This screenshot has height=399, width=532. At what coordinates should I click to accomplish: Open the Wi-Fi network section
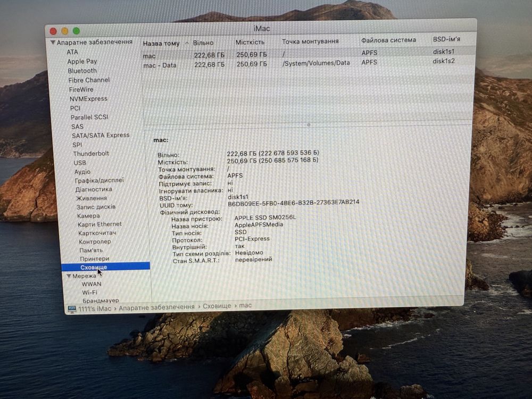[x=89, y=292]
